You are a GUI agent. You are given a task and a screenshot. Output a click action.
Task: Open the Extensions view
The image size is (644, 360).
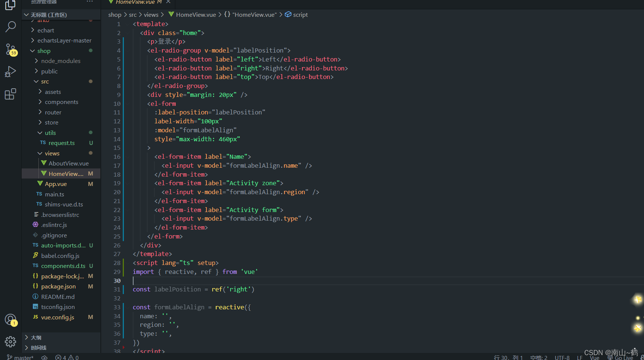10,94
